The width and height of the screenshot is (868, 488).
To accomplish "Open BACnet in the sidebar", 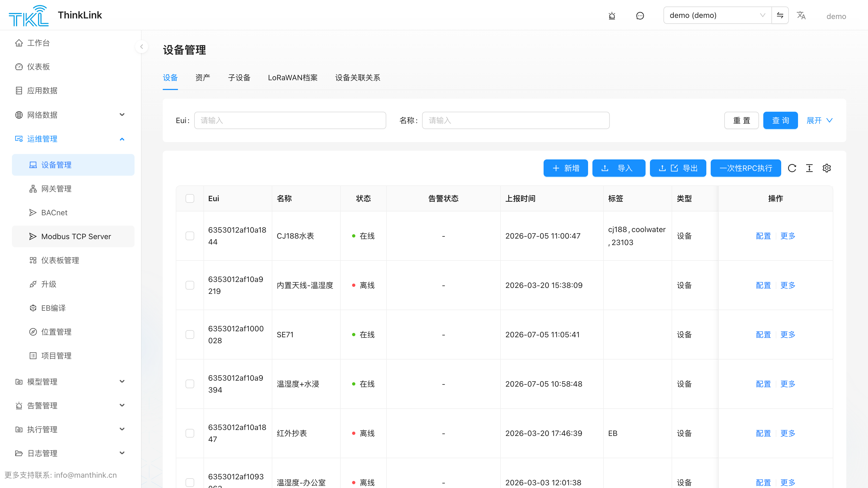I will pos(73,213).
